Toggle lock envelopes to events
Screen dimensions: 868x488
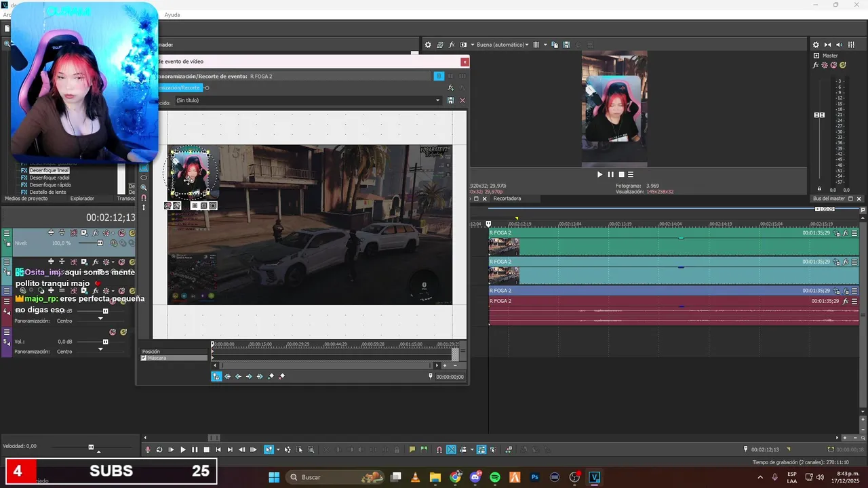click(481, 449)
